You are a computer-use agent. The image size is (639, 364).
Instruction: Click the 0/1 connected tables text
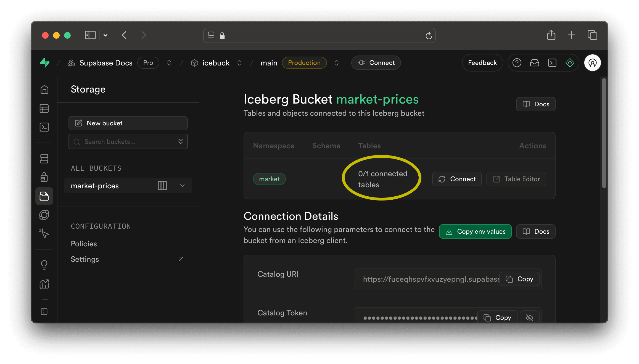(382, 179)
